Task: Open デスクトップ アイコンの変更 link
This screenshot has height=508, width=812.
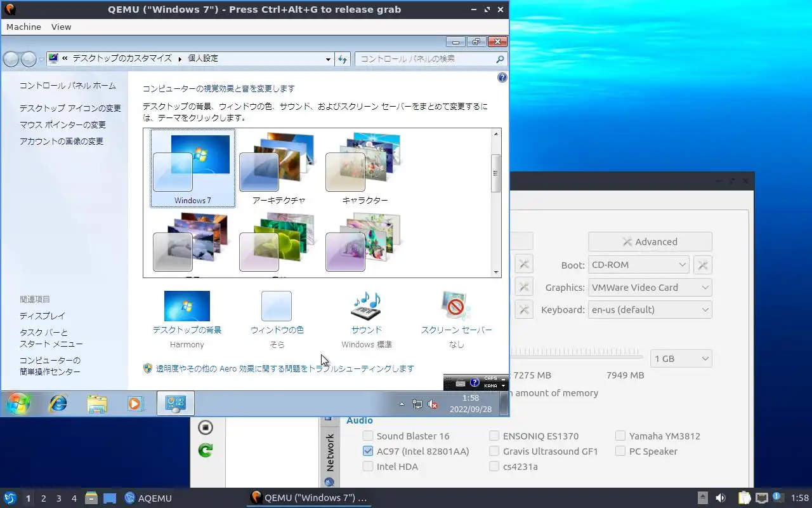Action: coord(70,108)
